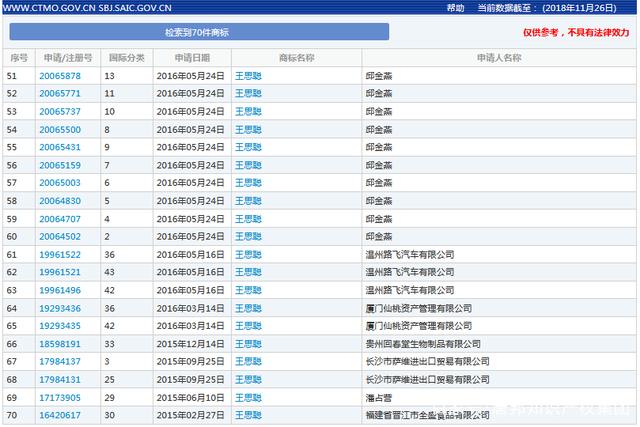Click the 帮助 help link at top

click(x=455, y=7)
